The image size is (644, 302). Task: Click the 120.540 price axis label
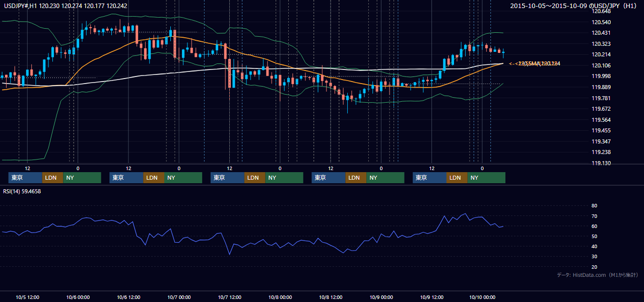coord(602,22)
